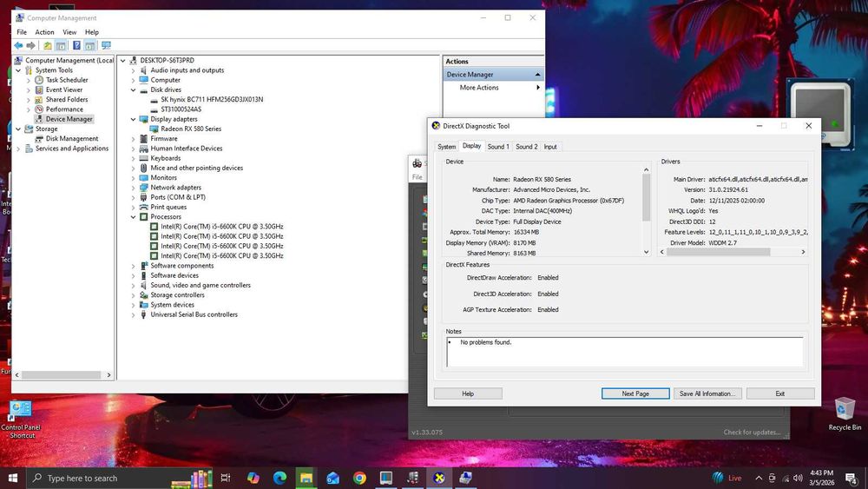Open the Action menu in Computer Management

click(45, 32)
